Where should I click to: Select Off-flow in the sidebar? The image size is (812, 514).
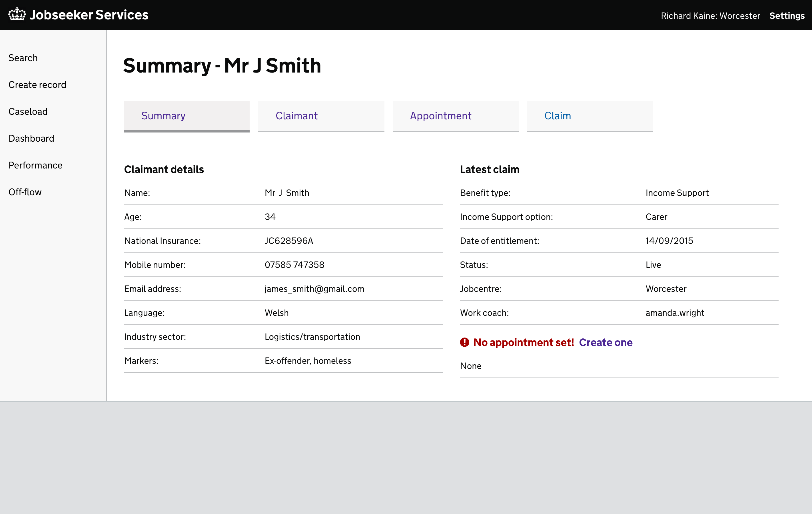[25, 192]
